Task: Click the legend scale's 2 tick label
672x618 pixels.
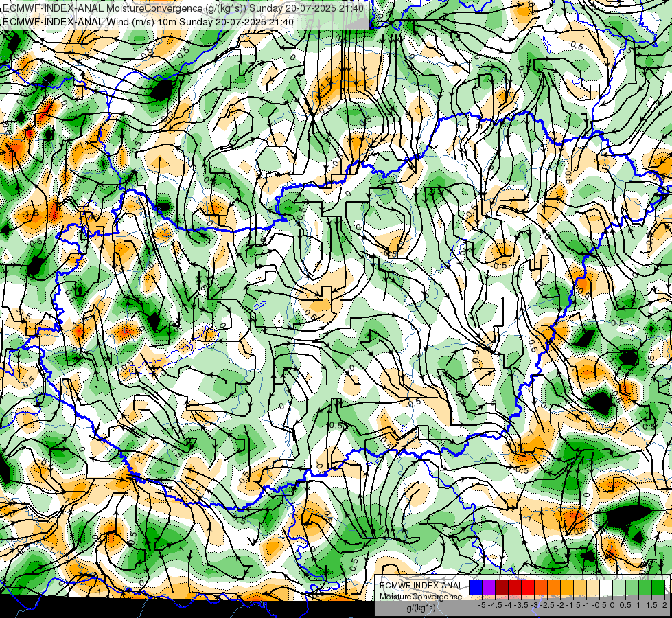Action: point(664,605)
